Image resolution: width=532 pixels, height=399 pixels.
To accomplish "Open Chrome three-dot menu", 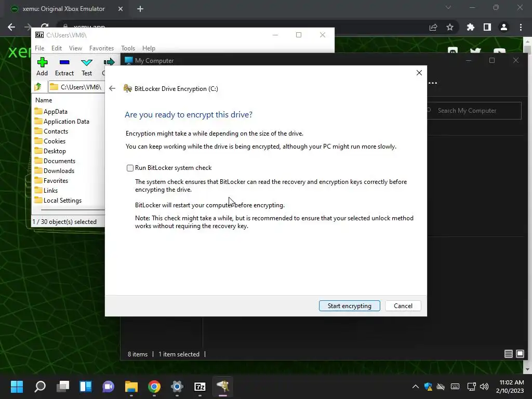I will click(521, 27).
